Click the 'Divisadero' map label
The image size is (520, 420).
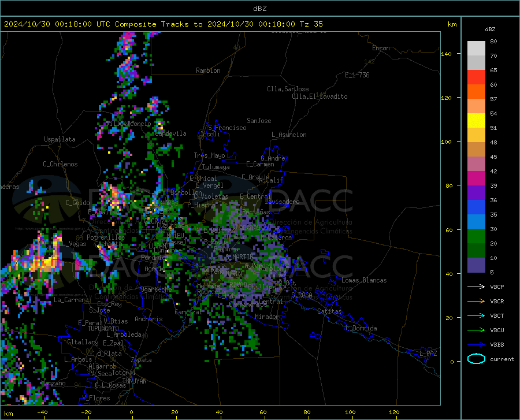click(x=282, y=202)
